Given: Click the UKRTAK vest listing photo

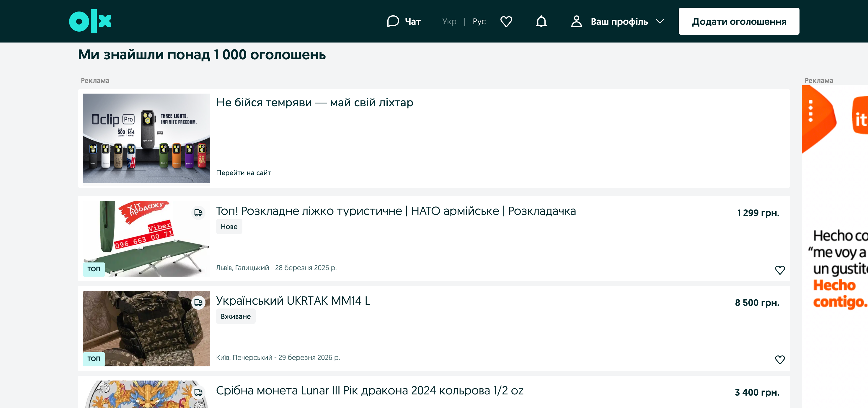Looking at the screenshot, I should point(146,328).
